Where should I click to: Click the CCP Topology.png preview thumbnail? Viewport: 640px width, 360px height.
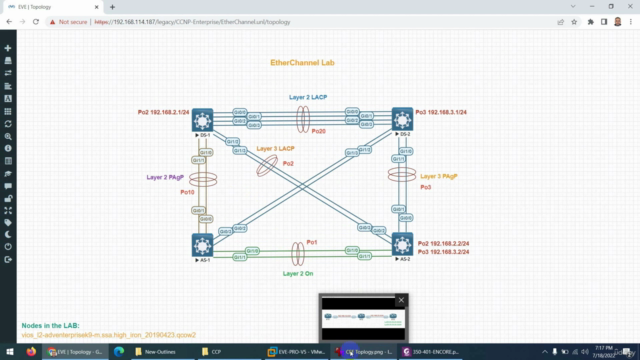[x=363, y=319]
